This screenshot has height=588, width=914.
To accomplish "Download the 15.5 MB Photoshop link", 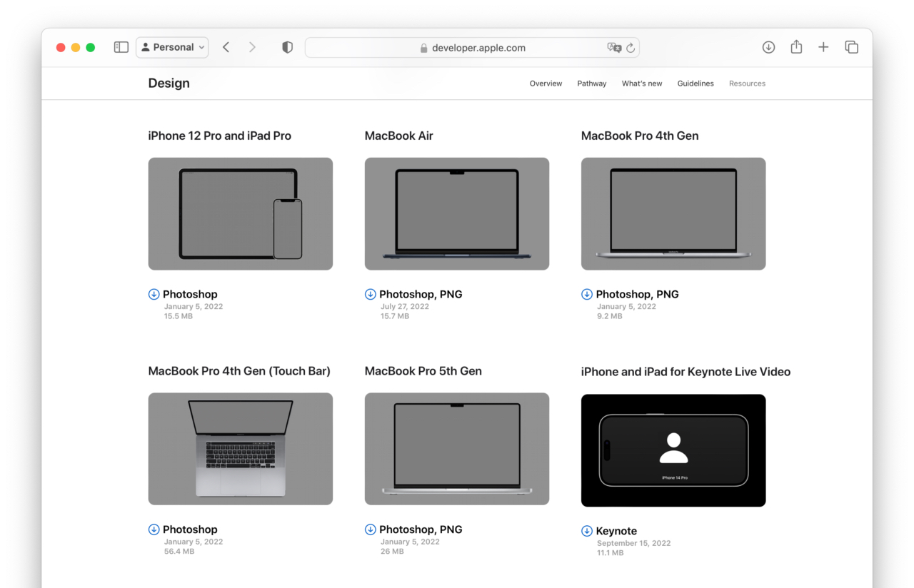I will coord(190,294).
